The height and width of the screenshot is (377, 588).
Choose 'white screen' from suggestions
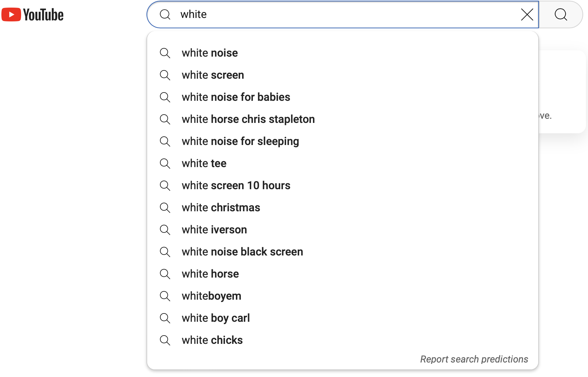213,75
